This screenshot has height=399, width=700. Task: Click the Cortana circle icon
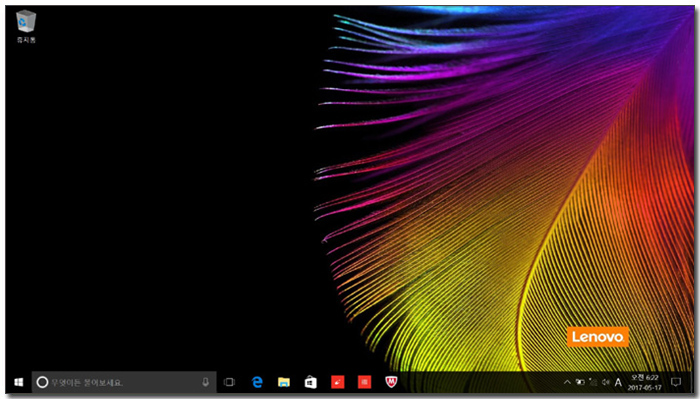pos(42,382)
